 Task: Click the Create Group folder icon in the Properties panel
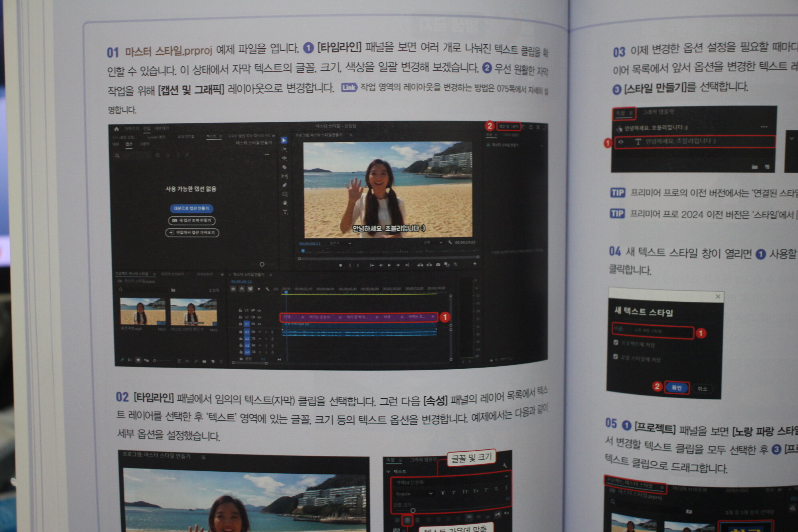point(755,167)
